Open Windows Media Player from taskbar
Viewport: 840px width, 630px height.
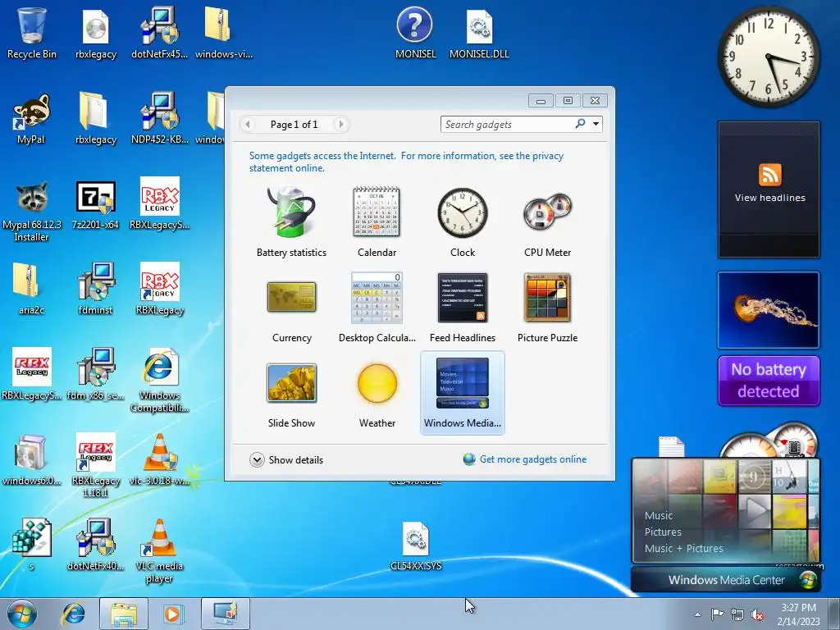(172, 614)
